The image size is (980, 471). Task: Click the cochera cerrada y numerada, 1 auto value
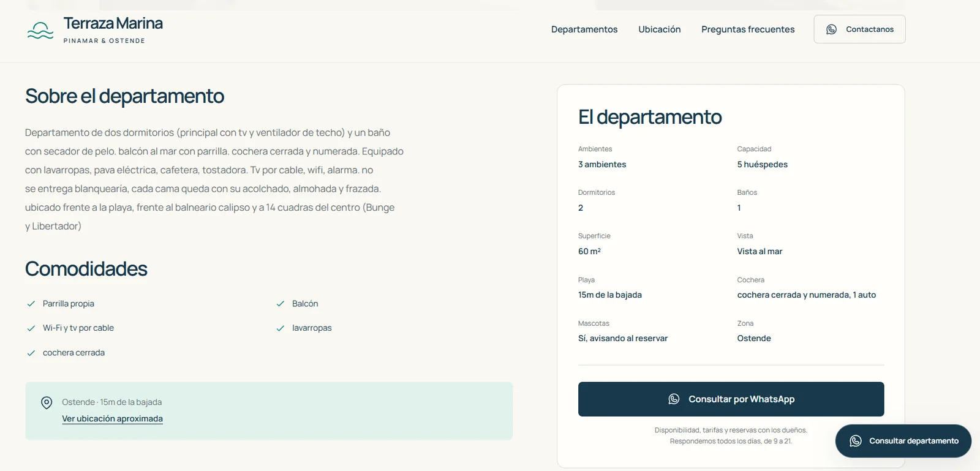pyautogui.click(x=807, y=295)
